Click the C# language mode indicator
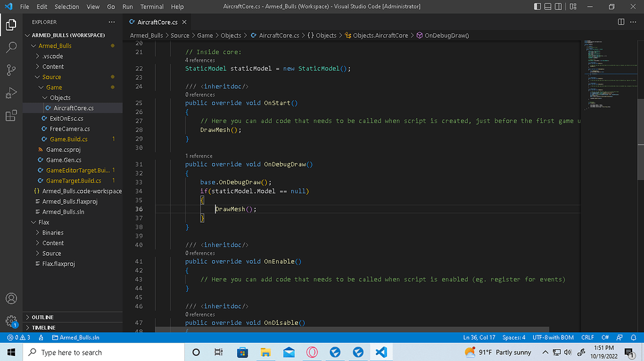Viewport: 644px width, 361px height. pyautogui.click(x=604, y=337)
